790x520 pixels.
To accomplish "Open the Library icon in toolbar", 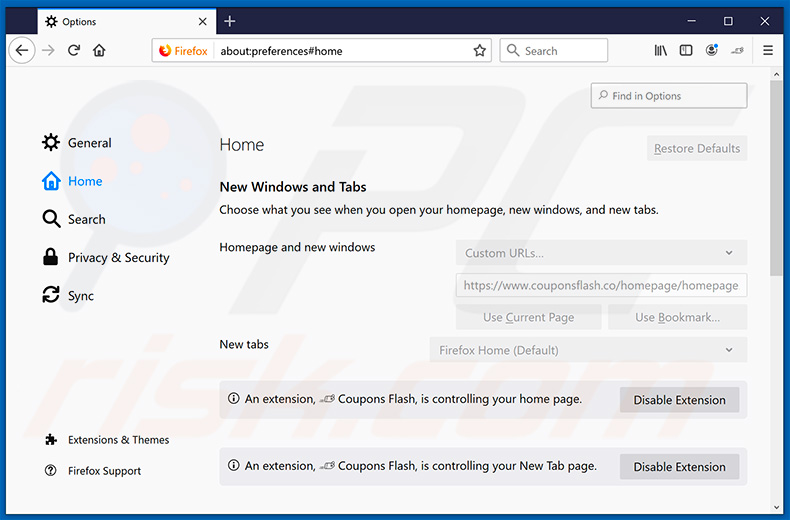I will [660, 51].
